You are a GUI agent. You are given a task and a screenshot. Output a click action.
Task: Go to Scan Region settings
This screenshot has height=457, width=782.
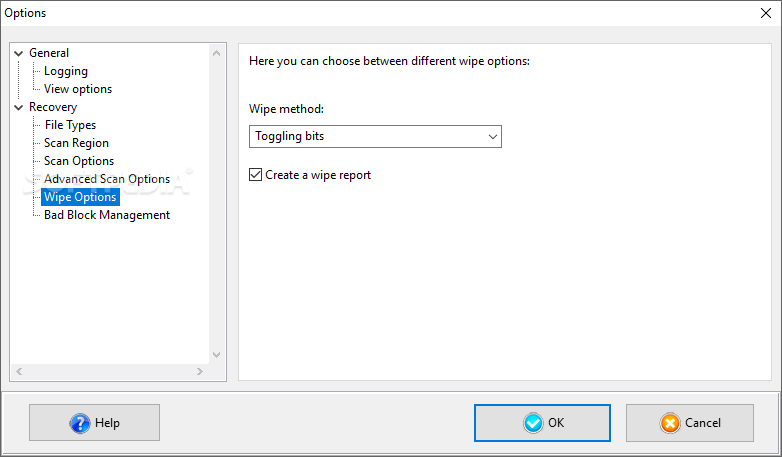[76, 143]
